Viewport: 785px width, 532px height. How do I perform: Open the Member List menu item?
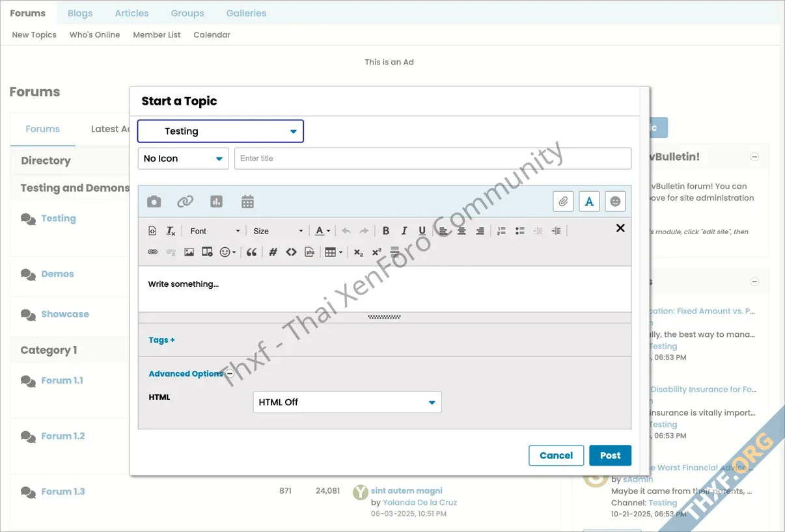[156, 34]
